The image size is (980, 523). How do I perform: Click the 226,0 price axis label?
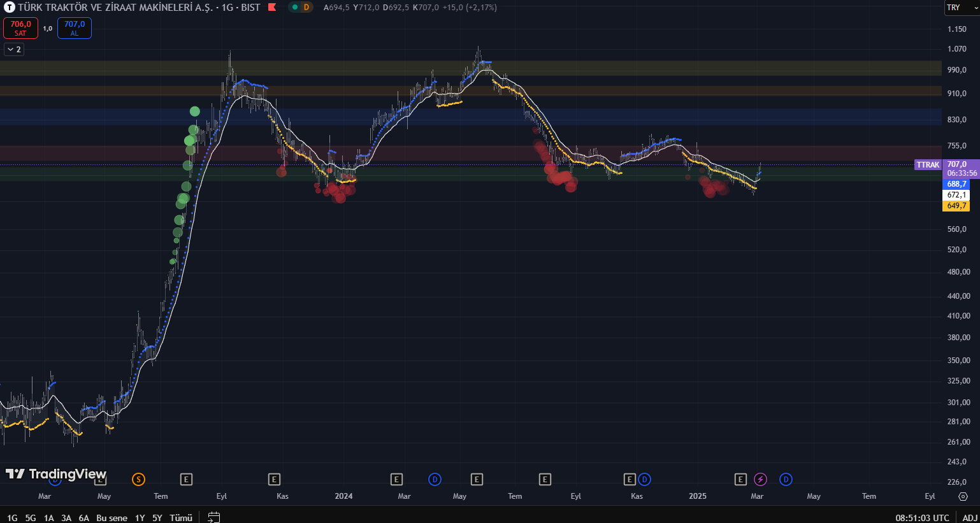[957, 482]
